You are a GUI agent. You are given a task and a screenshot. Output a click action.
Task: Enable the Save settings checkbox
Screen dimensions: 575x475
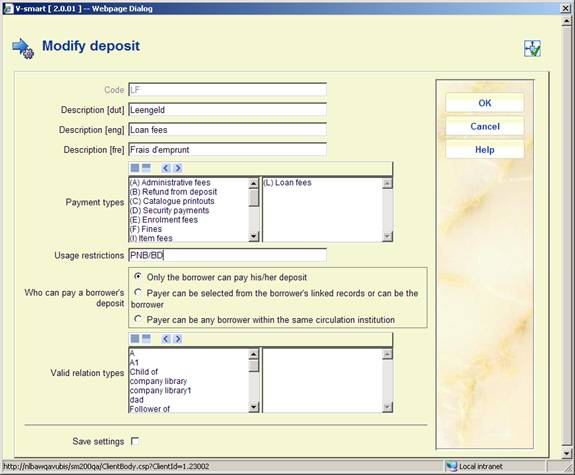[x=135, y=441]
